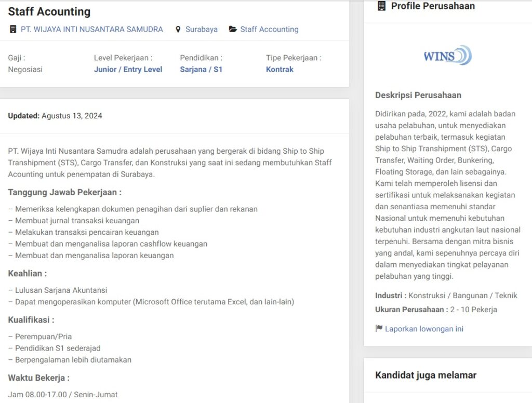The width and height of the screenshot is (532, 403).
Task: Click the Junior / Entry Level link
Action: point(128,70)
